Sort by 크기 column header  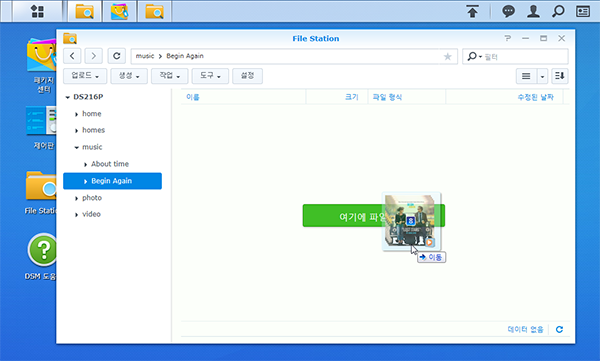point(337,97)
